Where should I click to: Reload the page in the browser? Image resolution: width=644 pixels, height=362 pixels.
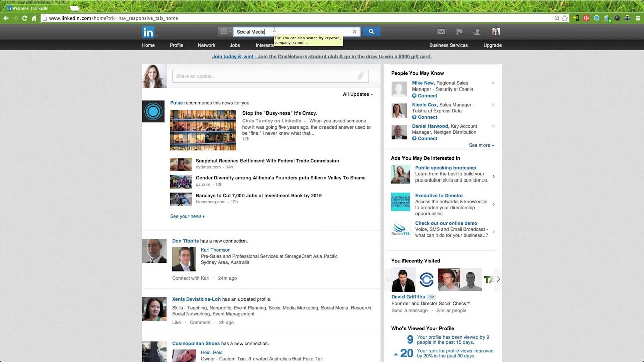(x=25, y=18)
